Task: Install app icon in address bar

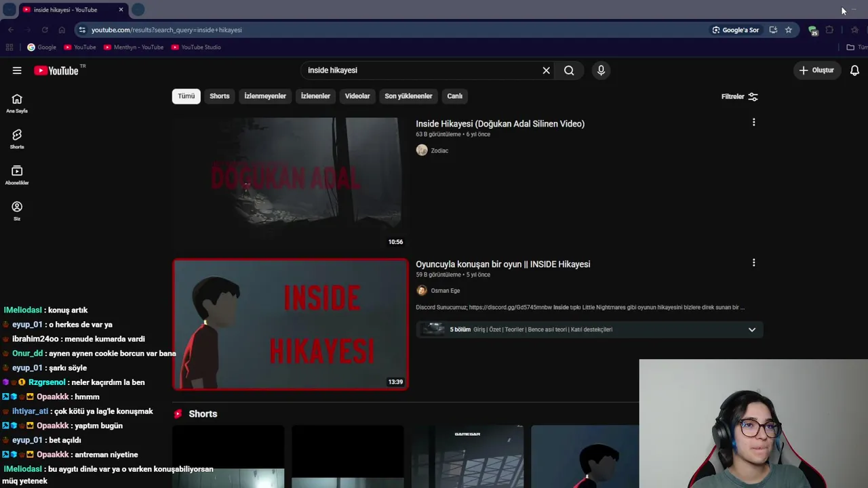Action: click(773, 30)
